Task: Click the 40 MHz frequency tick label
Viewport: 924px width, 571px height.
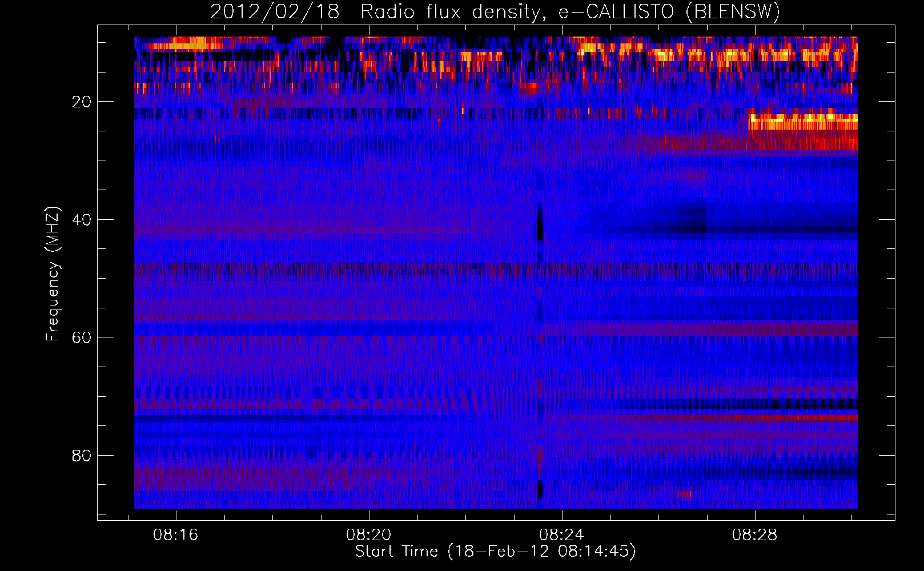Action: [x=82, y=219]
